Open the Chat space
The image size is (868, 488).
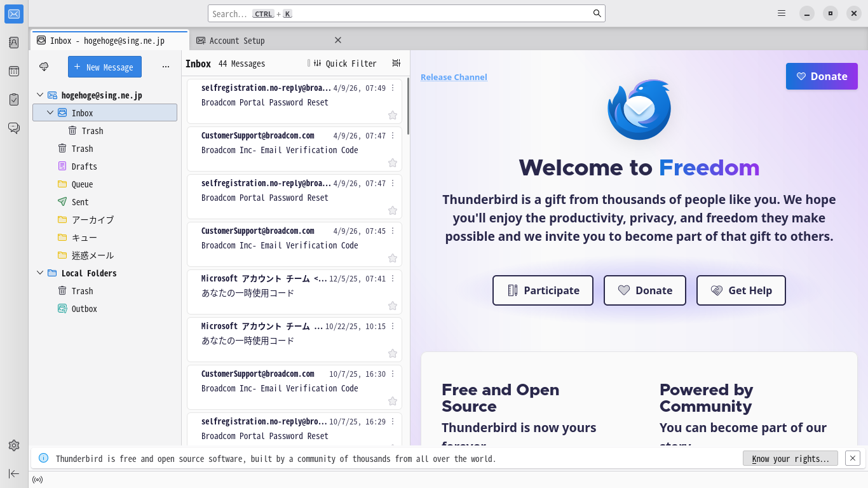pyautogui.click(x=14, y=128)
